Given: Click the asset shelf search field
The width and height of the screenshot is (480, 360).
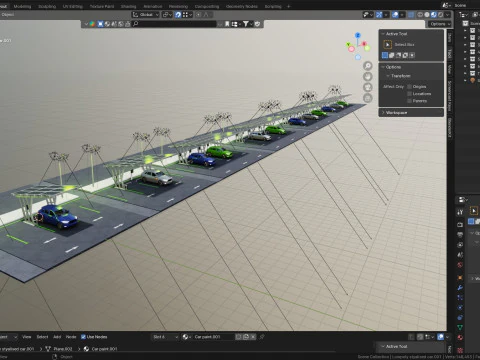Looking at the screenshot, I should [174, 24].
